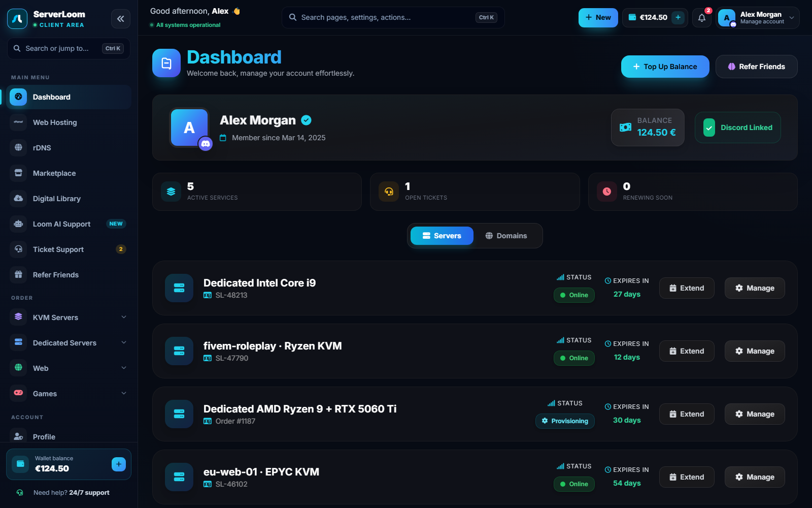Viewport: 812px width, 508px height.
Task: Click the Open Tickets headset icon
Action: tap(389, 192)
